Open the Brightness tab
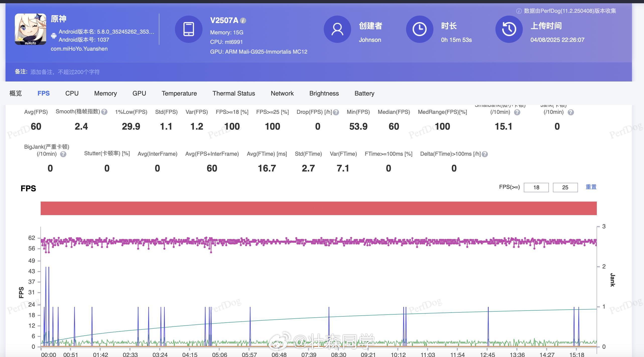 [x=324, y=93]
